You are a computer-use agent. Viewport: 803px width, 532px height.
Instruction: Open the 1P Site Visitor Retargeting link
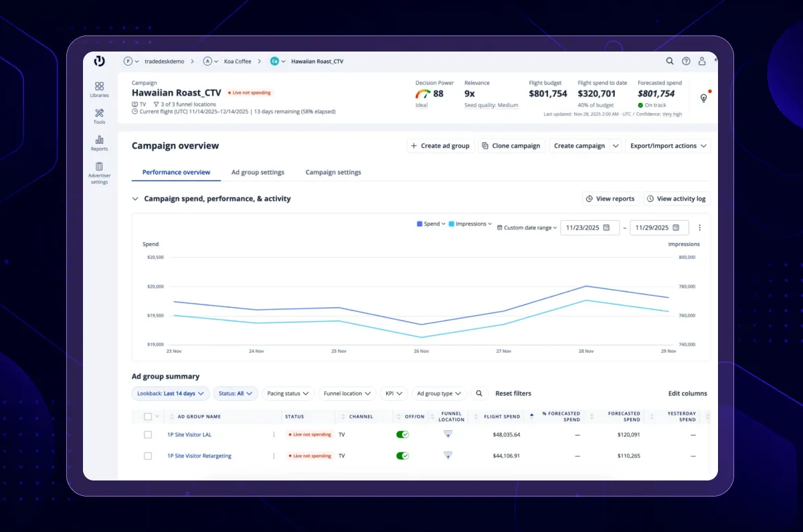[x=199, y=456]
